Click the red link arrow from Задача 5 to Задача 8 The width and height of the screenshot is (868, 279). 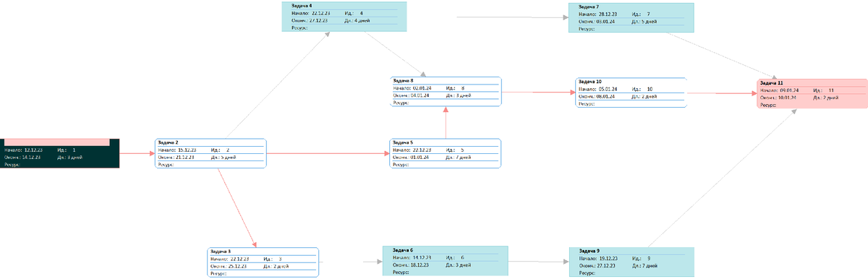click(446, 123)
